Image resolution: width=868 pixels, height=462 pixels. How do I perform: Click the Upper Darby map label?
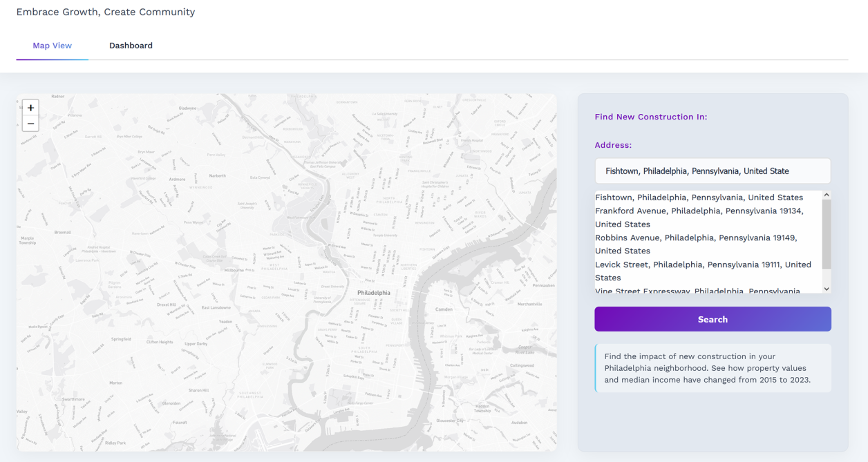(196, 343)
